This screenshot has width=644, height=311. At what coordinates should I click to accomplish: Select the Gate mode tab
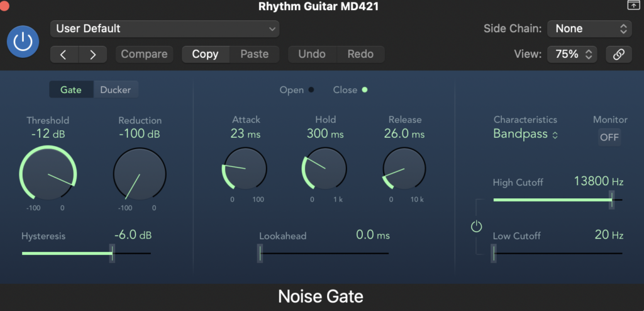click(x=71, y=89)
